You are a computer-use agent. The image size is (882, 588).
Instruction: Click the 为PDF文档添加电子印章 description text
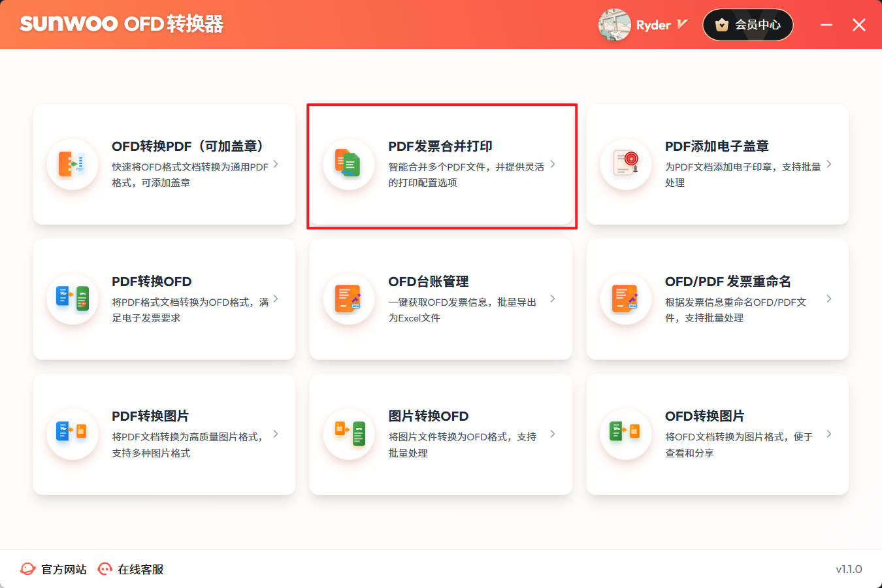(743, 174)
